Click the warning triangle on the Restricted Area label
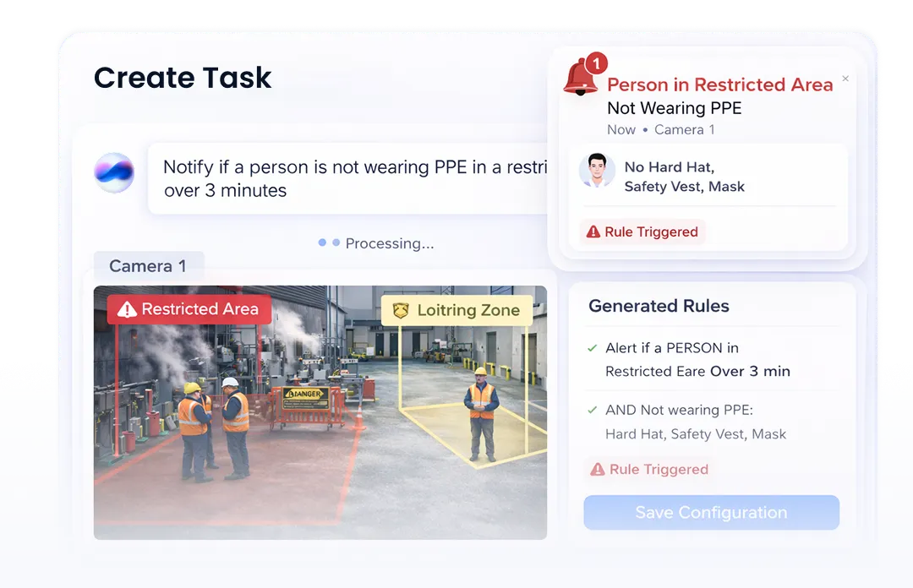The image size is (913, 588). pos(127,309)
